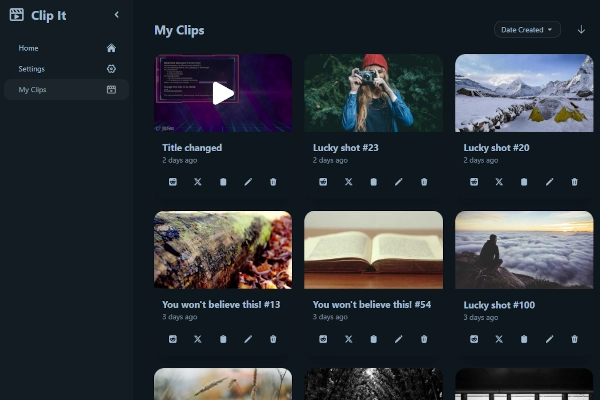Post Lucky shot #20 on X
Viewport: 600px width, 400px height.
499,182
